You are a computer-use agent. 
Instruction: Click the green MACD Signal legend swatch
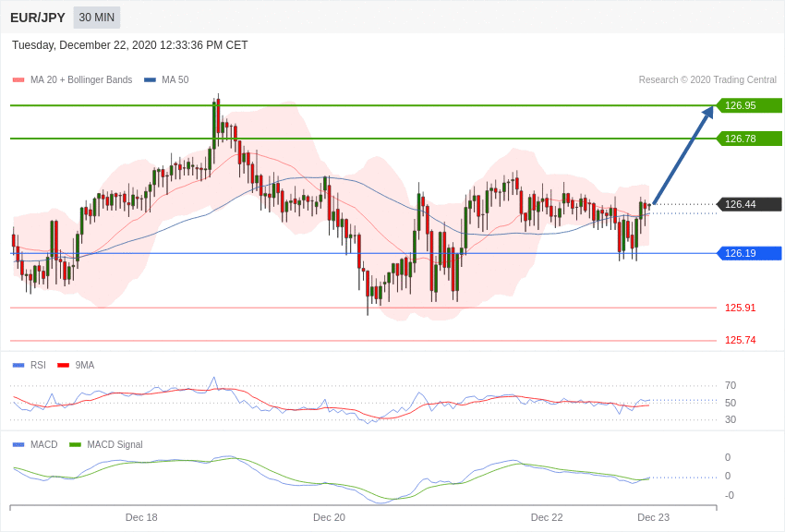click(x=75, y=445)
